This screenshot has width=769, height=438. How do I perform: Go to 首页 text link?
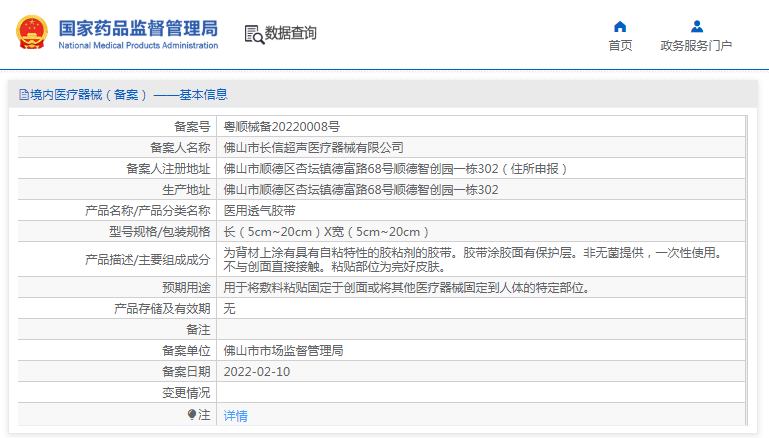[x=620, y=46]
